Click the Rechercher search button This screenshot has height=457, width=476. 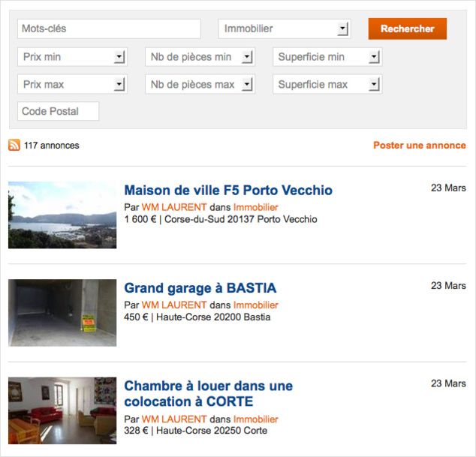[407, 29]
